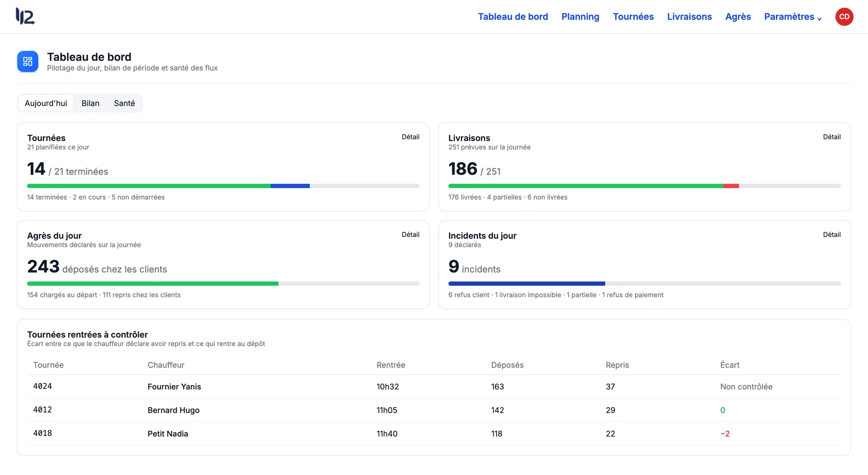The width and height of the screenshot is (868, 475).
Task: Select chauffeur Petit Nadia
Action: 168,433
